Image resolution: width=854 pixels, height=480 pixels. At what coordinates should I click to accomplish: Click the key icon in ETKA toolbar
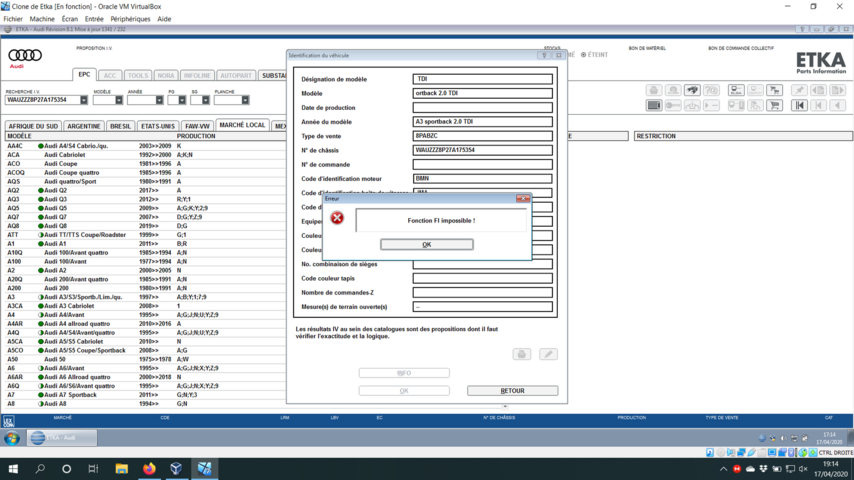click(673, 105)
